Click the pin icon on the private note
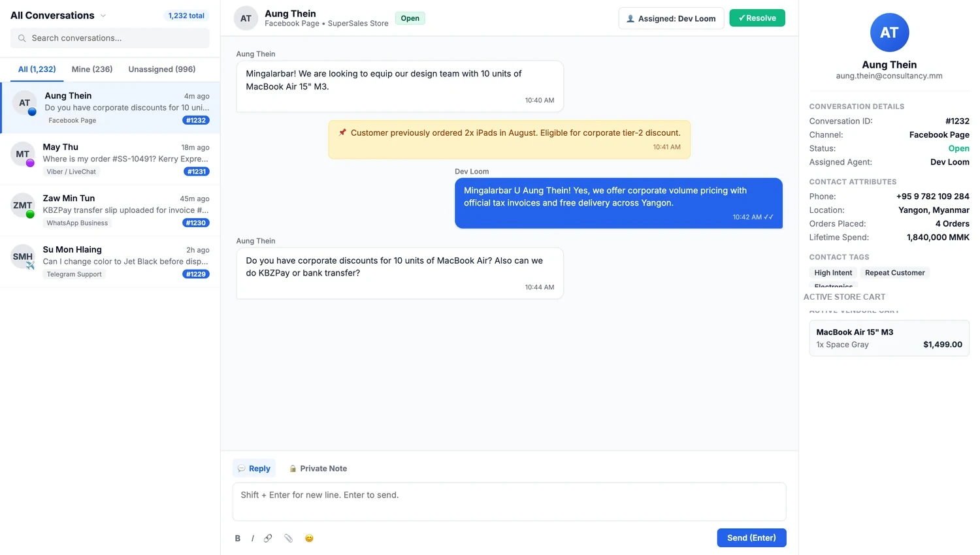Image resolution: width=980 pixels, height=555 pixels. tap(342, 133)
